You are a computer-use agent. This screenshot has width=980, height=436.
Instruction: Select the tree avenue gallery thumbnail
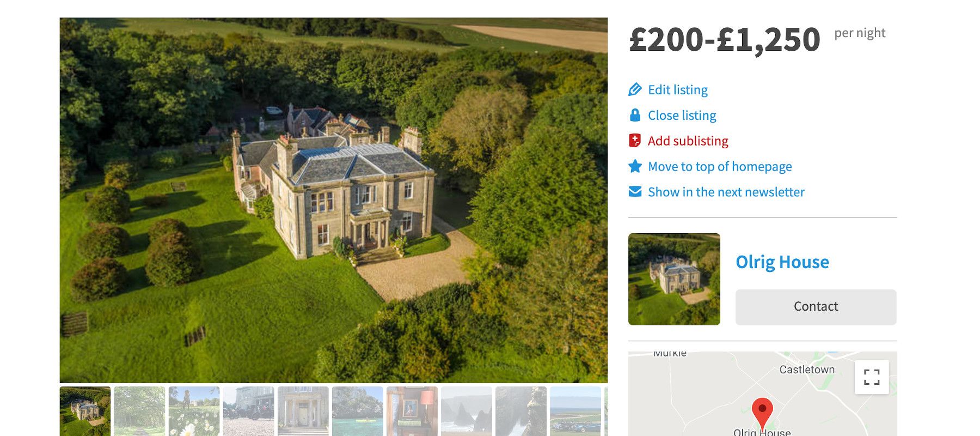139,411
